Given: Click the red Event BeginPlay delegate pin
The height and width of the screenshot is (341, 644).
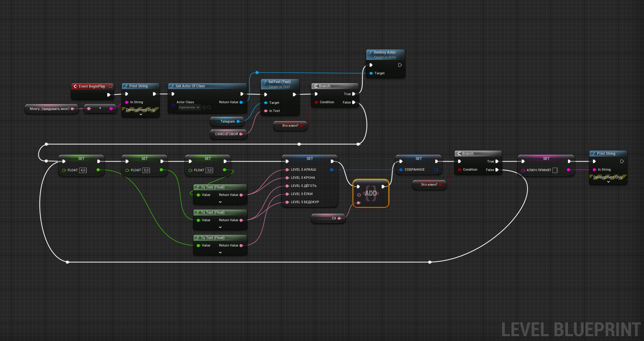Looking at the screenshot, I should click(x=110, y=86).
